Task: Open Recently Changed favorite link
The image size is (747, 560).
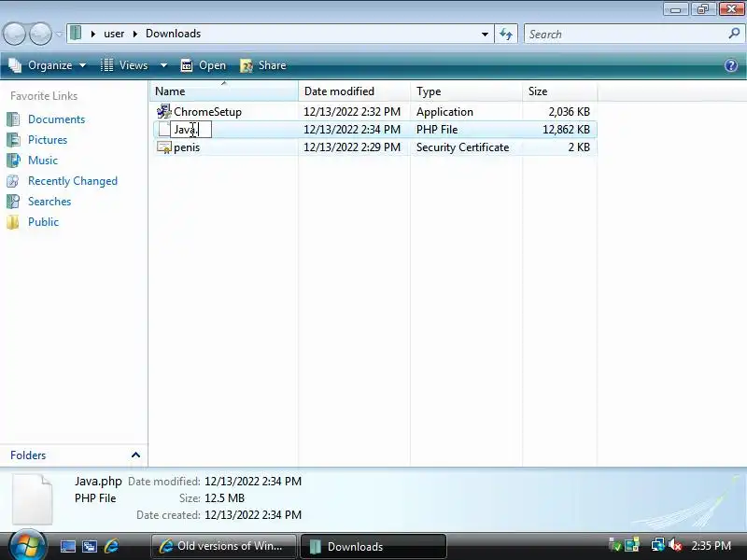Action: 73,181
